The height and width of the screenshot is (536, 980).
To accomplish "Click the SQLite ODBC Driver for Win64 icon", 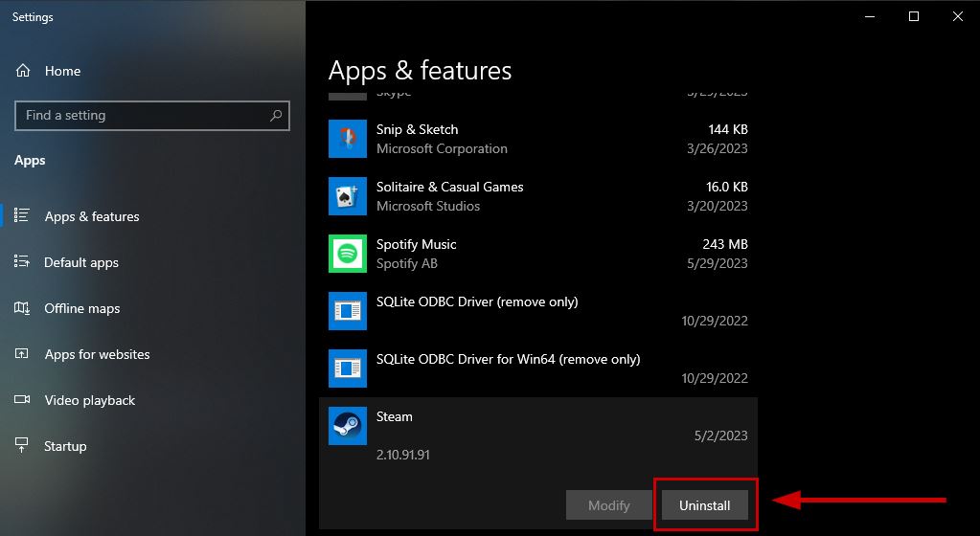I will (348, 368).
